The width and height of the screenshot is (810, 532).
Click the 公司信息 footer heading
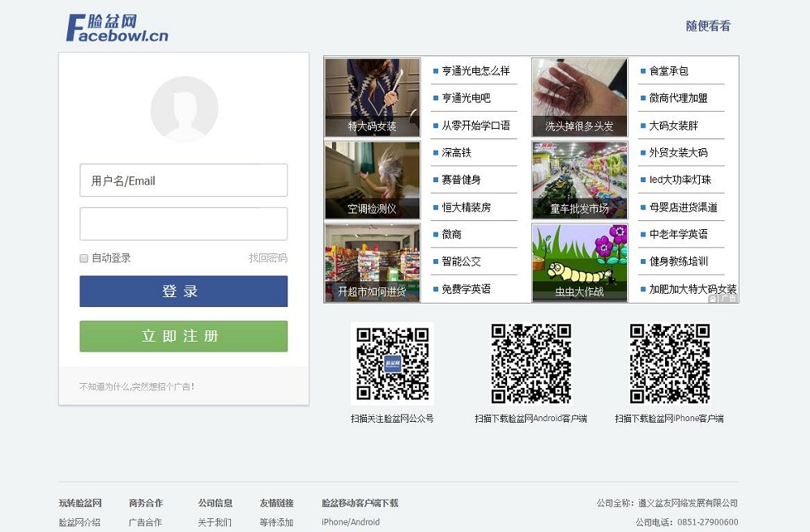[x=215, y=503]
